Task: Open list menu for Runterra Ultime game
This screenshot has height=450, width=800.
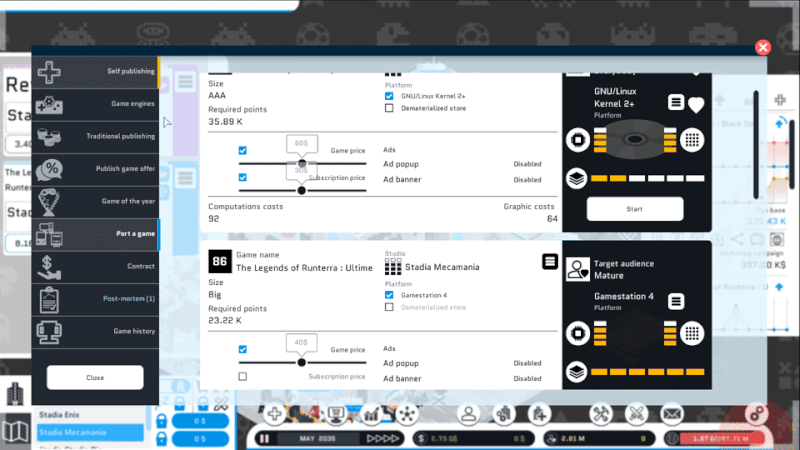Action: click(549, 262)
